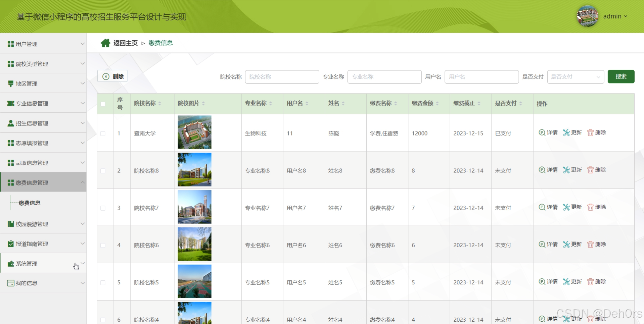This screenshot has width=644, height=324.
Task: Click 删除 trash icon for 院校名称8 row
Action: click(590, 170)
